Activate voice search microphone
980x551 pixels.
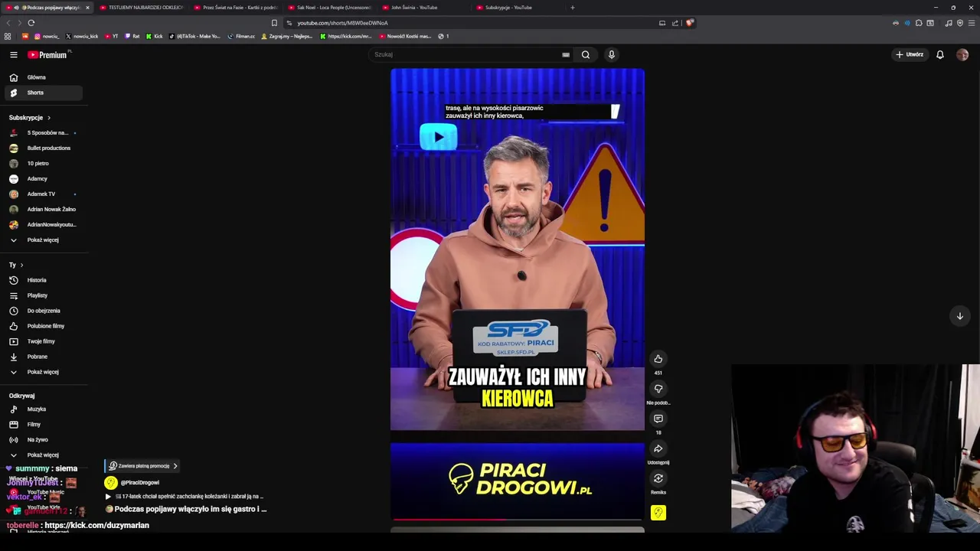[611, 54]
